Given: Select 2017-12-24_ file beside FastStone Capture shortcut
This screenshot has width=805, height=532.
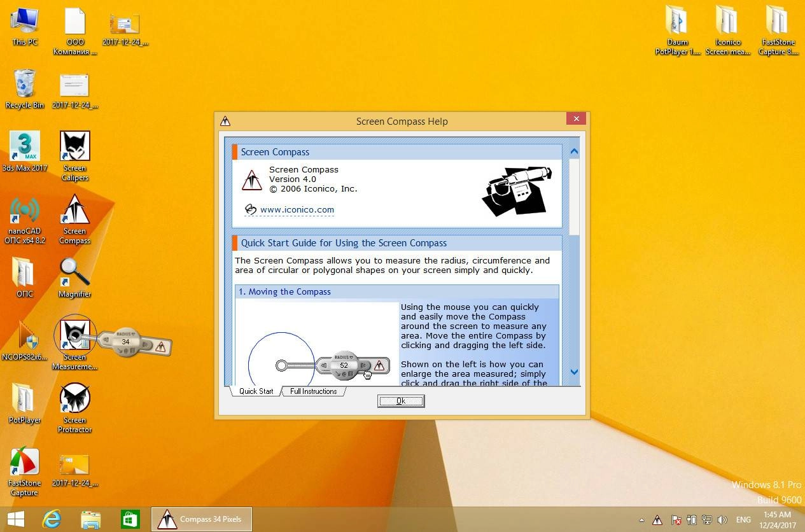Looking at the screenshot, I should tap(75, 472).
